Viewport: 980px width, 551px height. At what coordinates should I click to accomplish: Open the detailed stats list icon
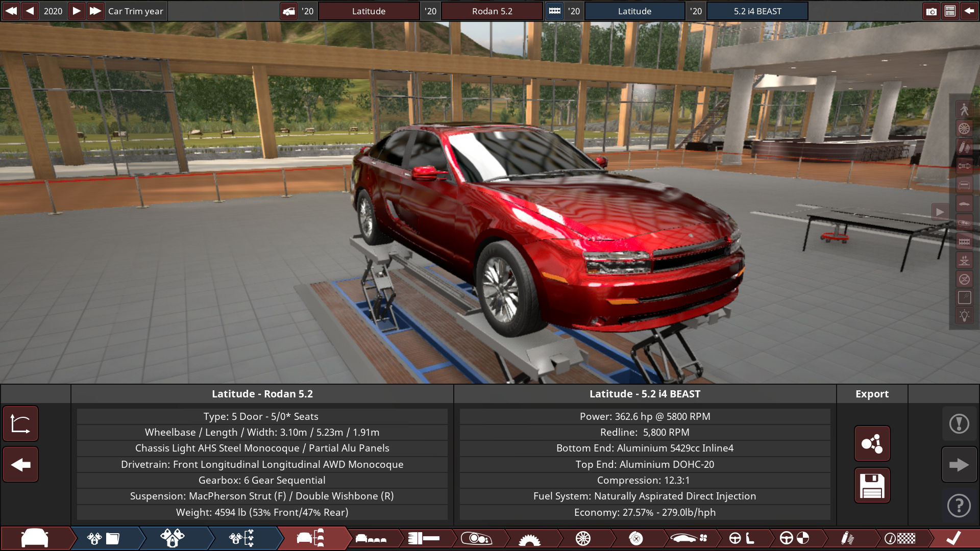pyautogui.click(x=950, y=11)
